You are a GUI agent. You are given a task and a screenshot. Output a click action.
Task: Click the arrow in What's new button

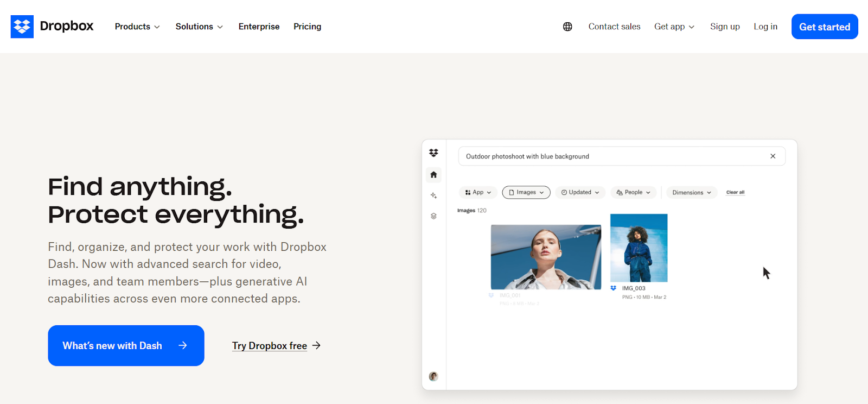[183, 345]
